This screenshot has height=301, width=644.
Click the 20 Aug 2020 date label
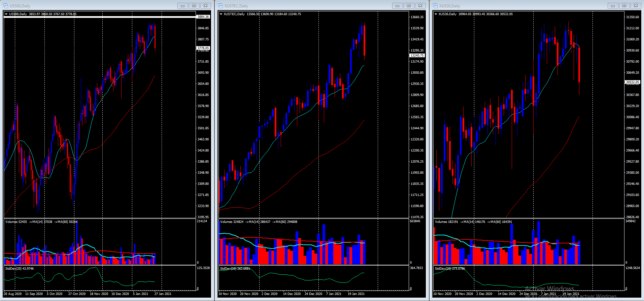point(13,294)
